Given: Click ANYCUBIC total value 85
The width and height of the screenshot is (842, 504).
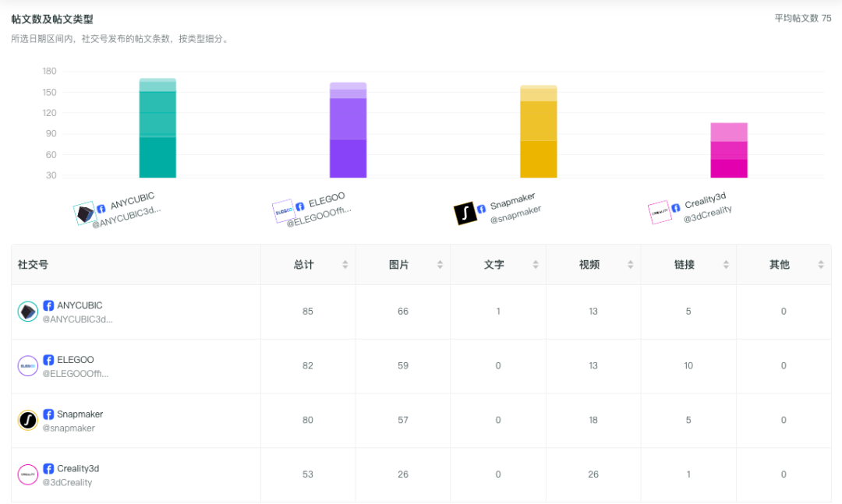Looking at the screenshot, I should click(x=308, y=312).
